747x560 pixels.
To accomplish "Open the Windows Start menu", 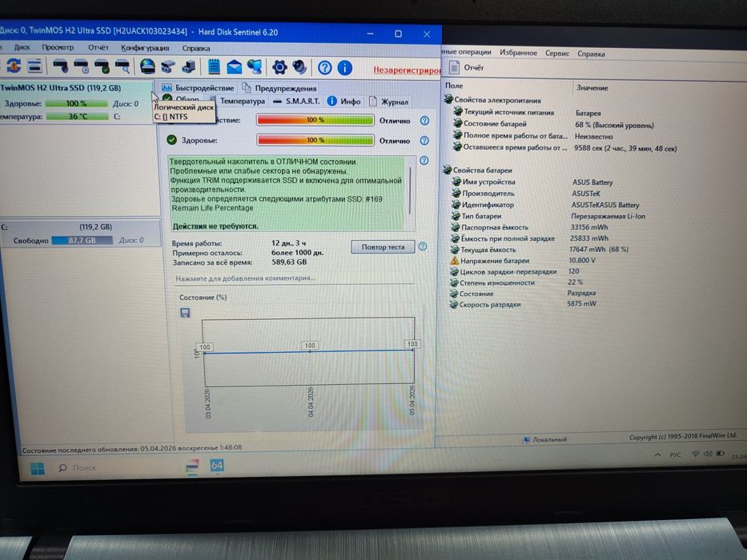I will click(x=38, y=469).
